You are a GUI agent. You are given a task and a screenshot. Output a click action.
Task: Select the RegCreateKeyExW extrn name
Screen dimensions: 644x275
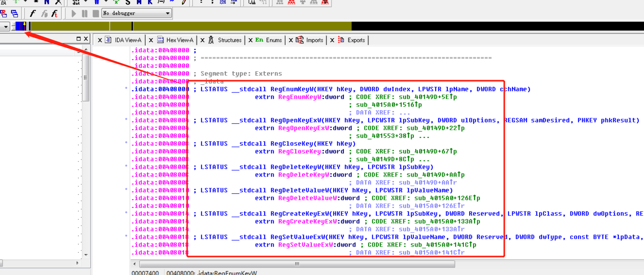[x=307, y=221]
